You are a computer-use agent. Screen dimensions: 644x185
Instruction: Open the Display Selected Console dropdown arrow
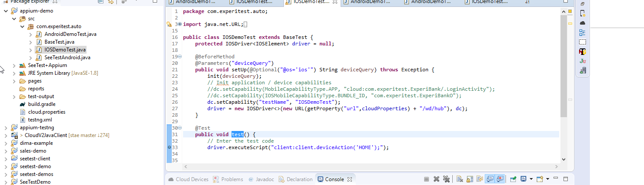(x=531, y=179)
